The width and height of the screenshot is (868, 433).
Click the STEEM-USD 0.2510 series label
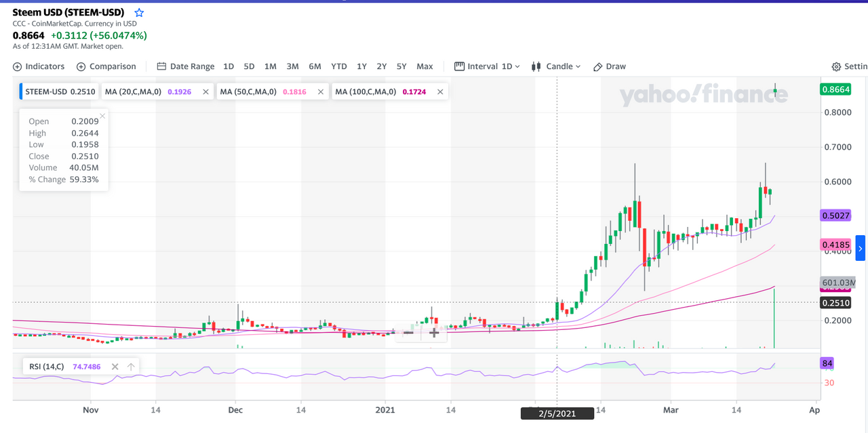click(60, 91)
